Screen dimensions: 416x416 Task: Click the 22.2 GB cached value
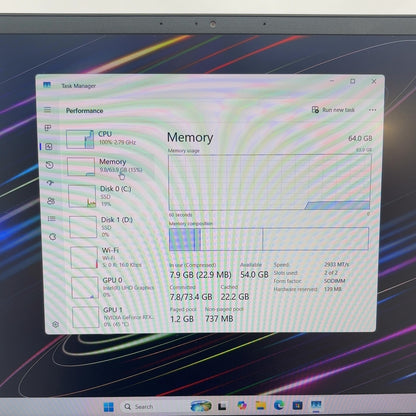(235, 297)
